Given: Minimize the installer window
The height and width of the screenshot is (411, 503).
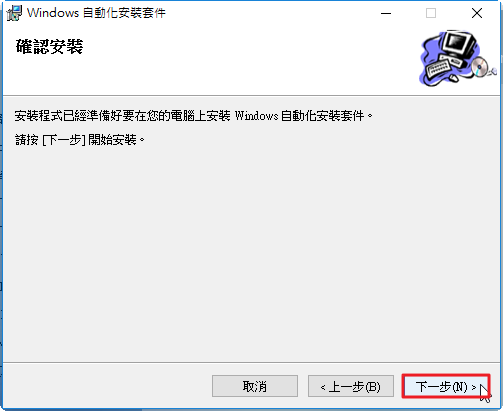Looking at the screenshot, I should pos(386,13).
